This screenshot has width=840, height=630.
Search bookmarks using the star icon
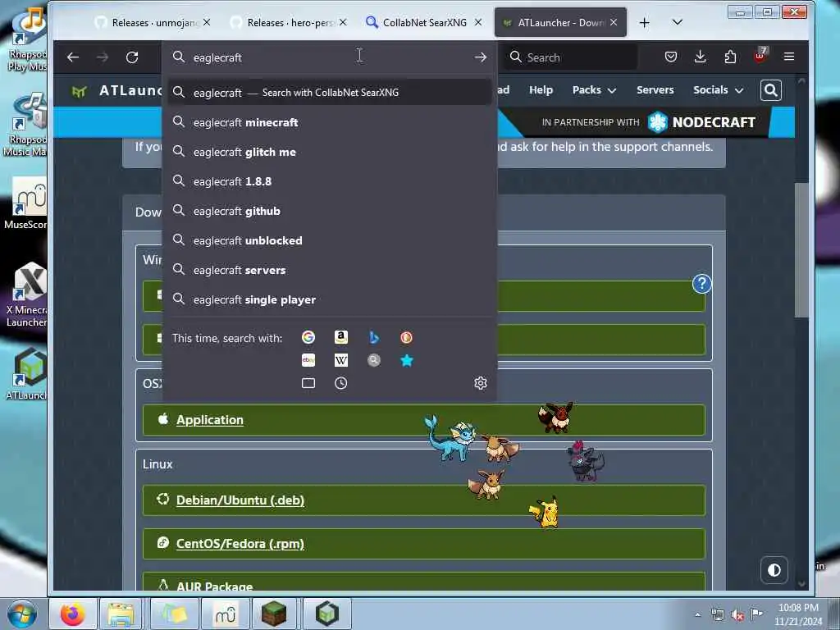tap(407, 360)
